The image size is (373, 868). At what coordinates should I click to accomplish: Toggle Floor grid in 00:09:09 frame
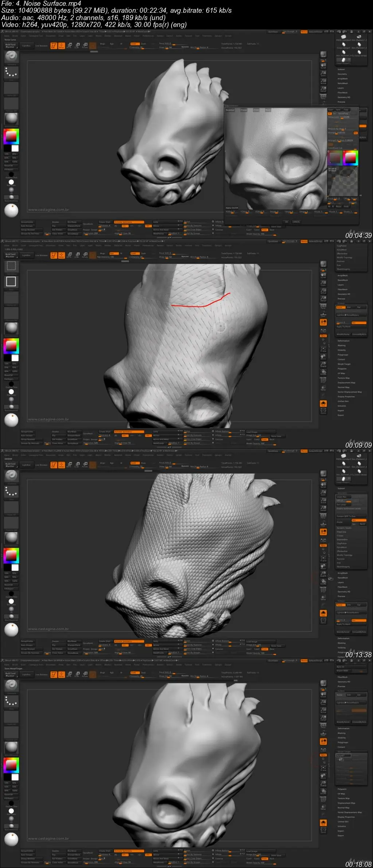(323, 315)
